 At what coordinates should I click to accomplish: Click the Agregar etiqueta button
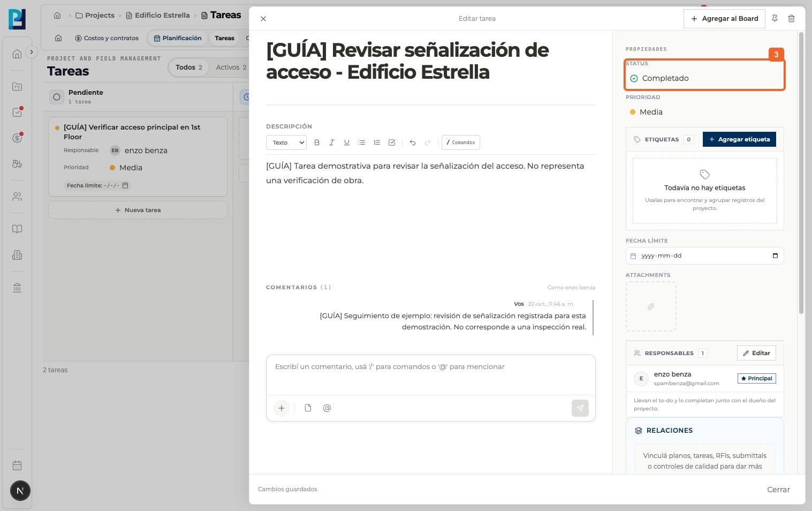(x=739, y=139)
